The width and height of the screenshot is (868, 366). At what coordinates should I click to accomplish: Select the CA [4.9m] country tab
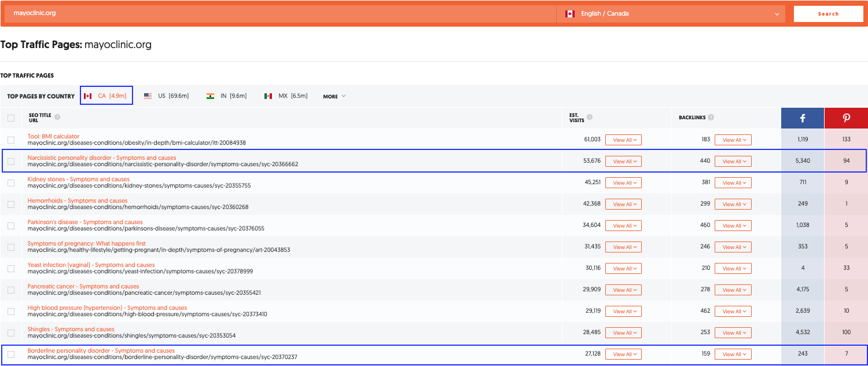point(106,96)
